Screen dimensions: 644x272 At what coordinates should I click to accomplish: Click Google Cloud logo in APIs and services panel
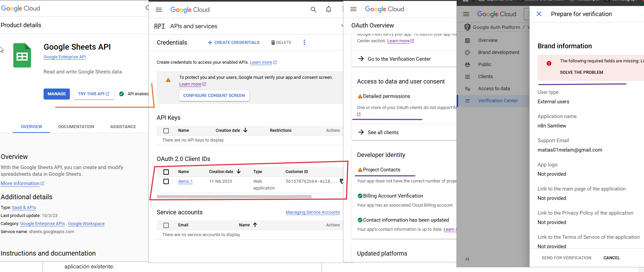coord(190,10)
